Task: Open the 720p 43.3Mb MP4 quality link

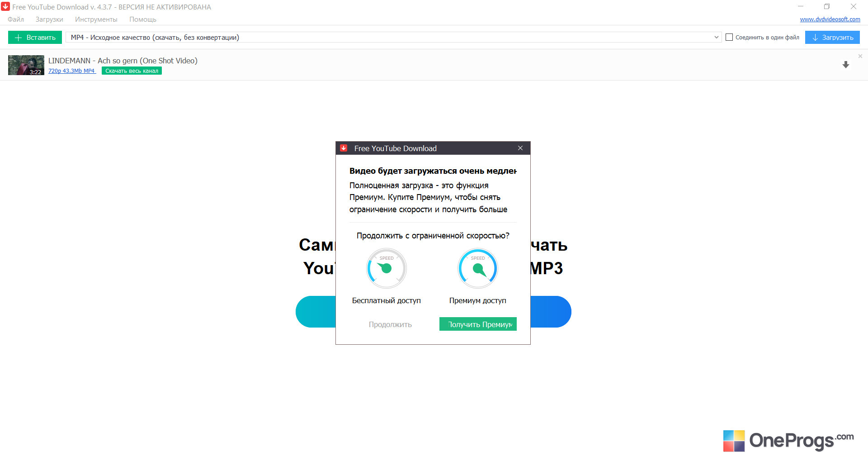Action: click(72, 71)
